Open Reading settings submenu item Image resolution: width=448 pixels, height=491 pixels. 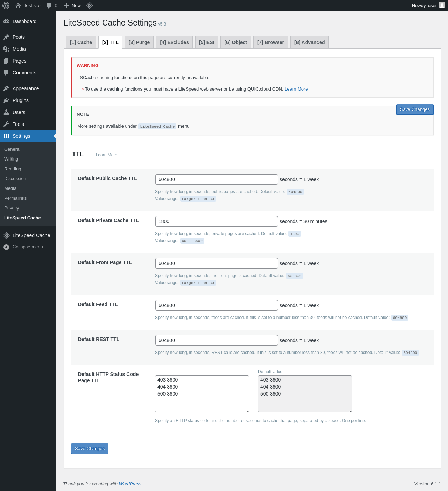coord(13,169)
